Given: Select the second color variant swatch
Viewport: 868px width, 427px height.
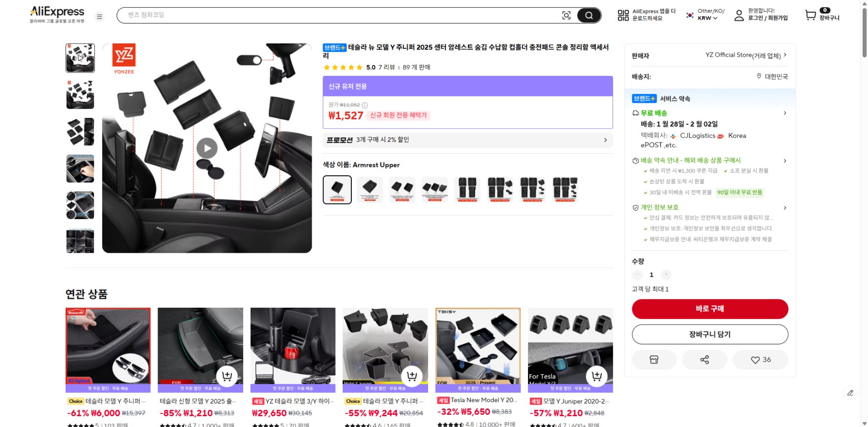Looking at the screenshot, I should pyautogui.click(x=370, y=190).
